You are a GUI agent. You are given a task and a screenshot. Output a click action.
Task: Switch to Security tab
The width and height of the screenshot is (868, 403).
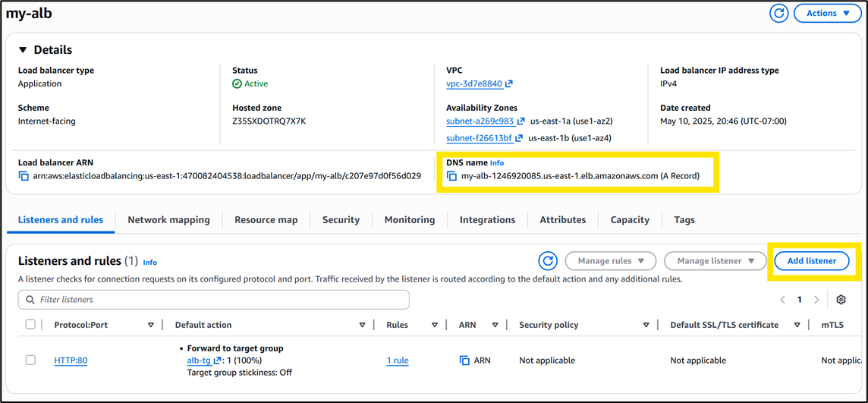point(341,220)
